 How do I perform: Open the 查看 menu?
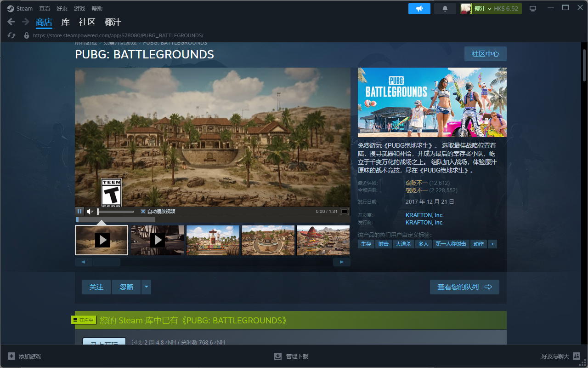45,9
